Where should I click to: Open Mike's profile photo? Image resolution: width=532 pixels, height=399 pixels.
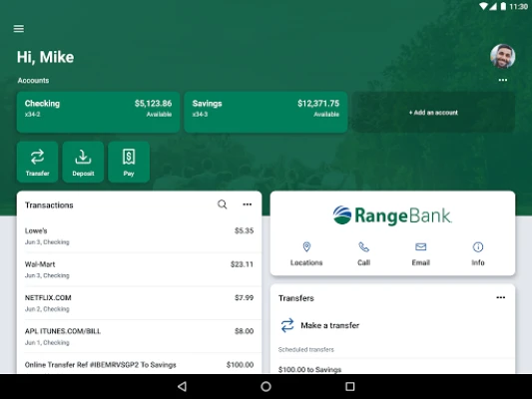click(502, 56)
